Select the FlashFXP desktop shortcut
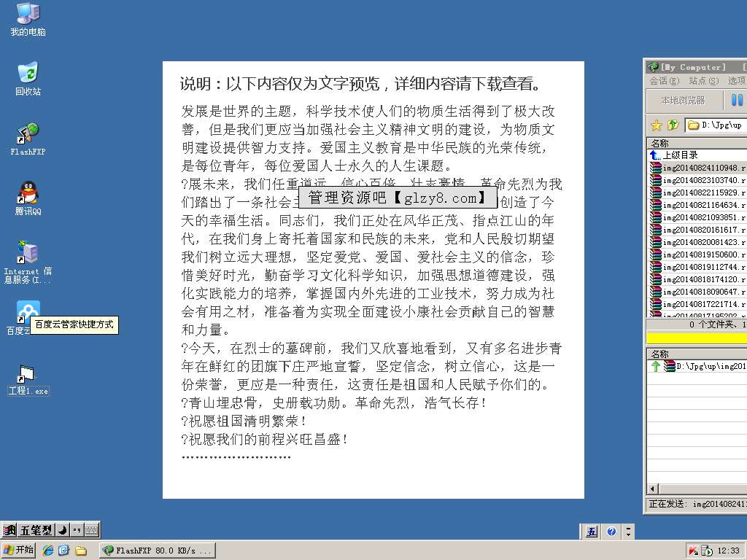 coord(28,139)
